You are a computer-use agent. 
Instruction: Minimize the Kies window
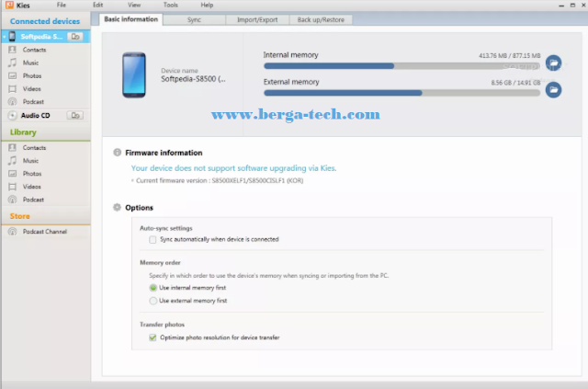tap(561, 6)
